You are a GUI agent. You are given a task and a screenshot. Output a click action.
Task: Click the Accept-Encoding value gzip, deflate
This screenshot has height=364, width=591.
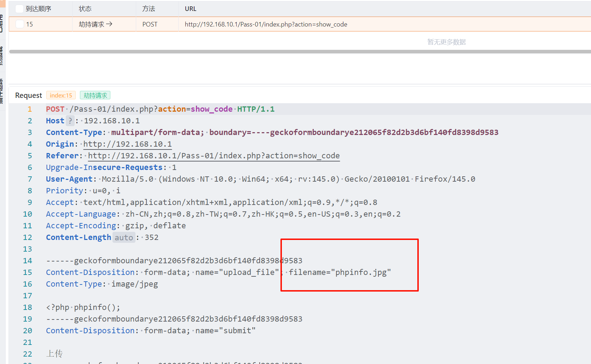(x=156, y=226)
